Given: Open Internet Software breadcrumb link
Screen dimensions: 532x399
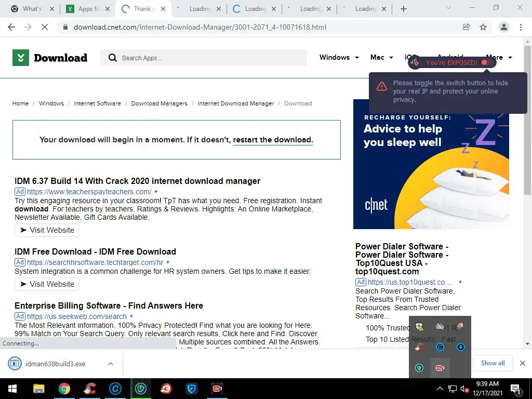Looking at the screenshot, I should coord(97,103).
